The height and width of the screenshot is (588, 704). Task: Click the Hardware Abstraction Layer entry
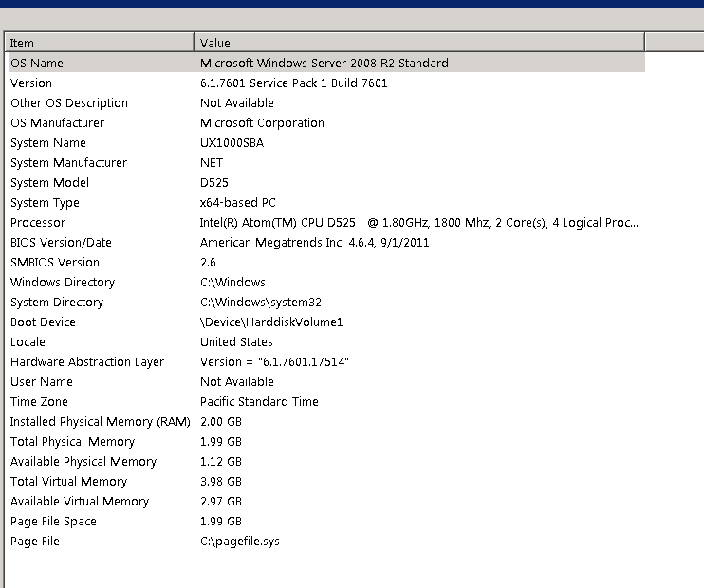(86, 362)
